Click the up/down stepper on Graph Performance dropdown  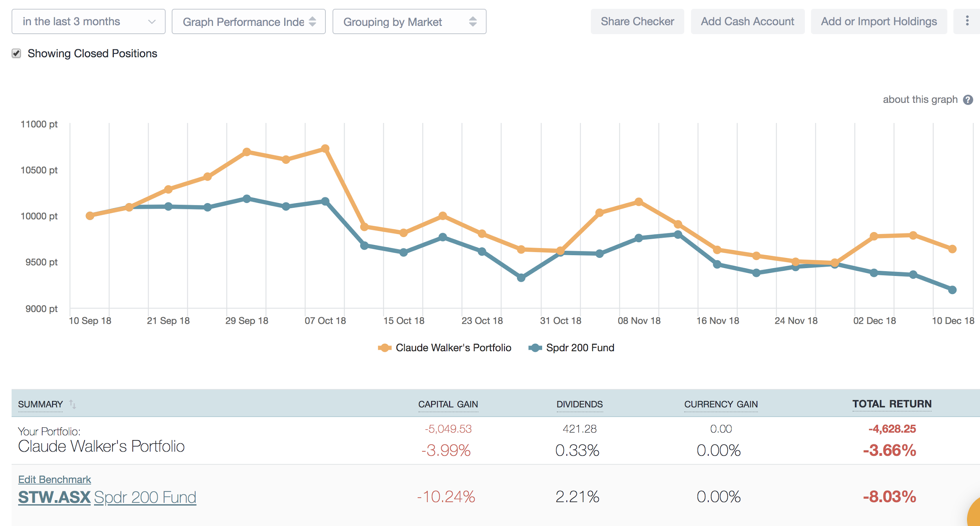click(x=312, y=22)
